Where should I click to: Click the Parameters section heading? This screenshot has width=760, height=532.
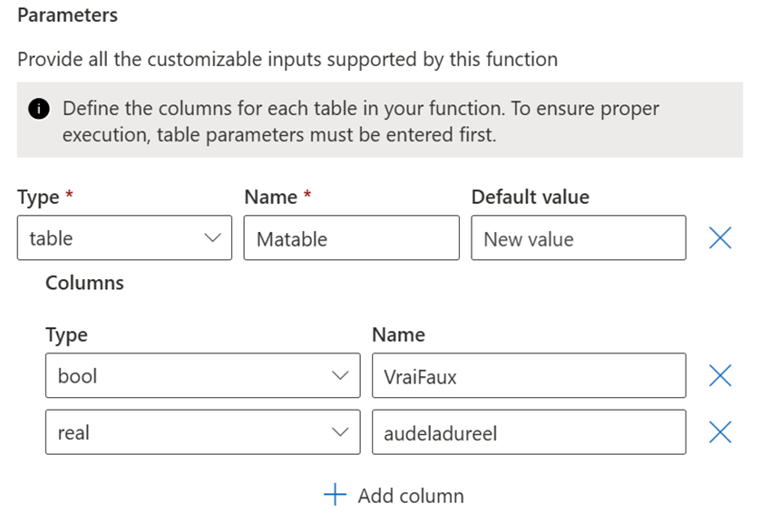tap(67, 16)
